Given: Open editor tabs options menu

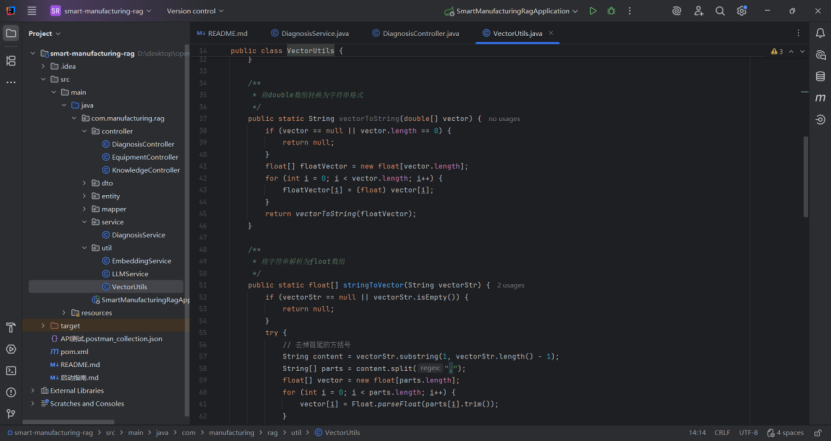Looking at the screenshot, I should (x=798, y=33).
